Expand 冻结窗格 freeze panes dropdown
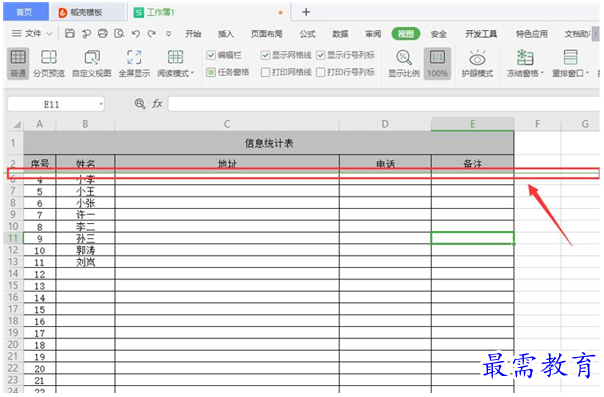Image resolution: width=604 pixels, height=397 pixels. pyautogui.click(x=542, y=73)
